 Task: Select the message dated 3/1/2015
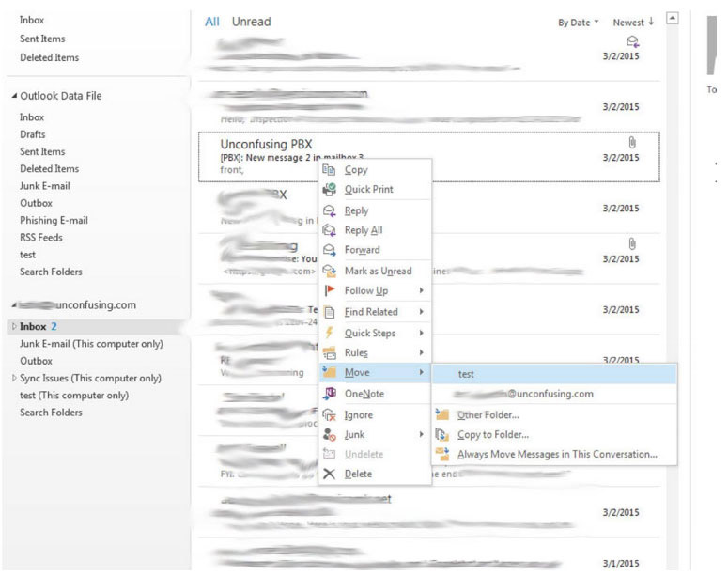[429, 555]
